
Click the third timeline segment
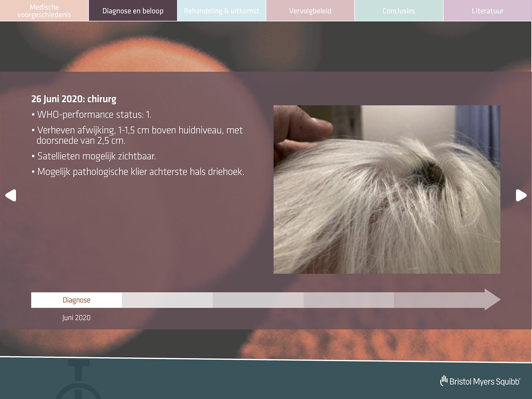point(258,300)
